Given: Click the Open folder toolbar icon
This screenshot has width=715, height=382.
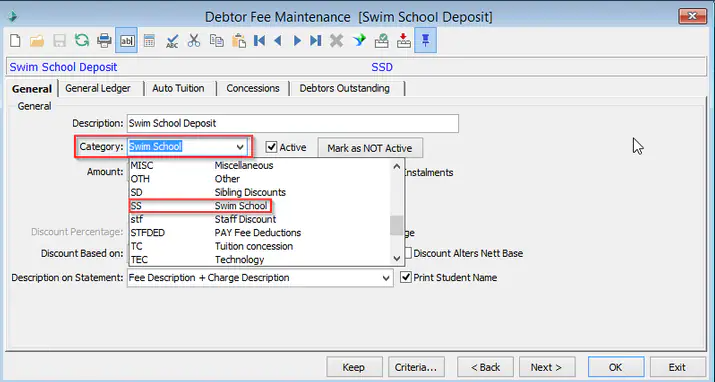Looking at the screenshot, I should (37, 41).
